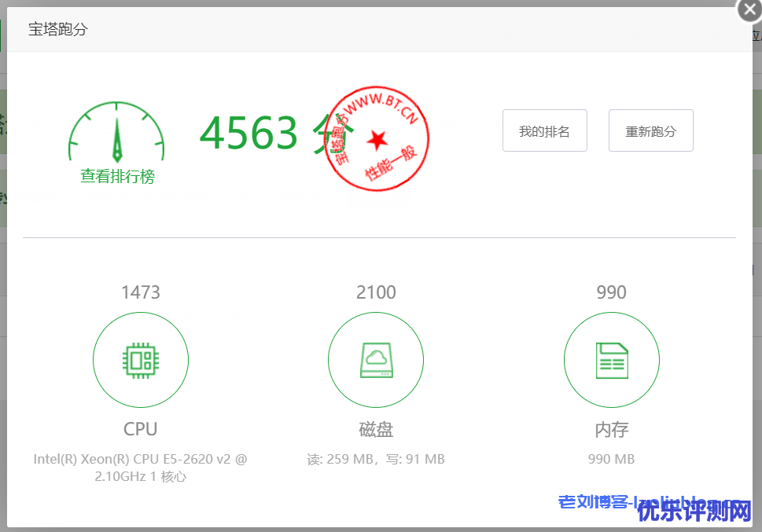Click the Intel Xeon E5-2620 CPU description
762x532 pixels.
pyautogui.click(x=141, y=468)
